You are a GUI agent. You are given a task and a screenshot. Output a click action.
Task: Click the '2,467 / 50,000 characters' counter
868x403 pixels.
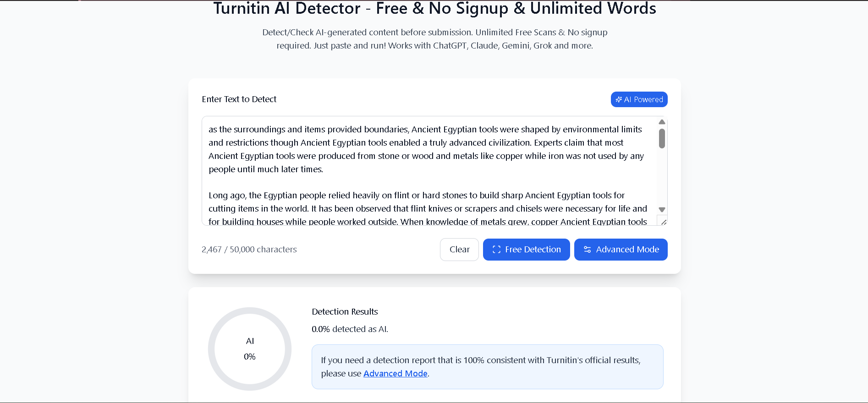249,250
